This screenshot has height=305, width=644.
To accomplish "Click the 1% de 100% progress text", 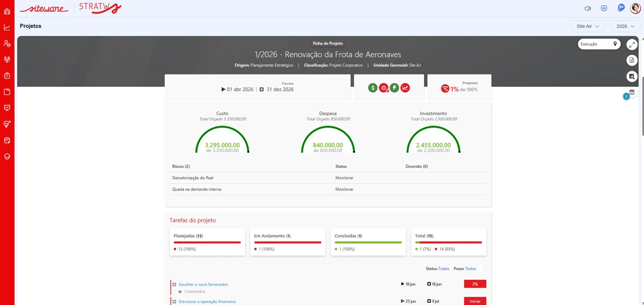I will tap(464, 90).
